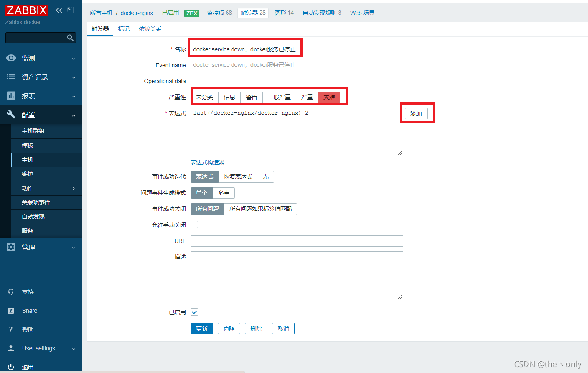Screen dimensions: 588x373
Task: Open 自动发现规则 3
Action: tap(322, 13)
